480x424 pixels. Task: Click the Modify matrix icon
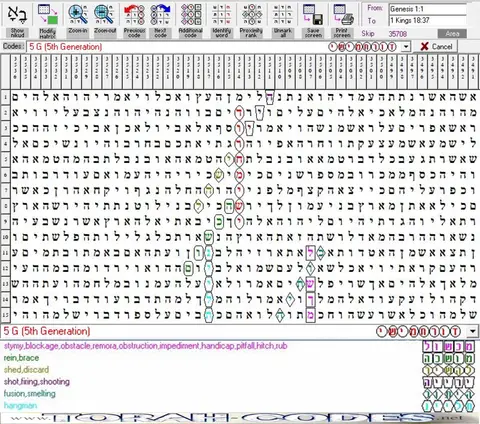[47, 14]
